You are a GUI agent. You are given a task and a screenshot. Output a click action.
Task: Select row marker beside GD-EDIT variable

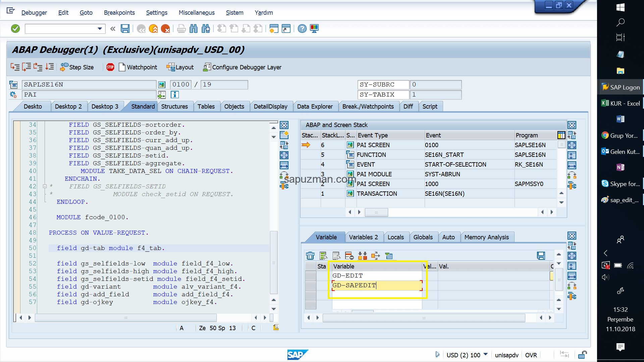(311, 276)
